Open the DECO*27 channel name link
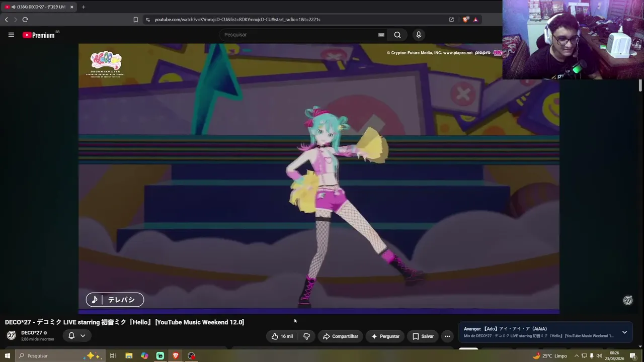This screenshot has height=362, width=644. point(32,333)
